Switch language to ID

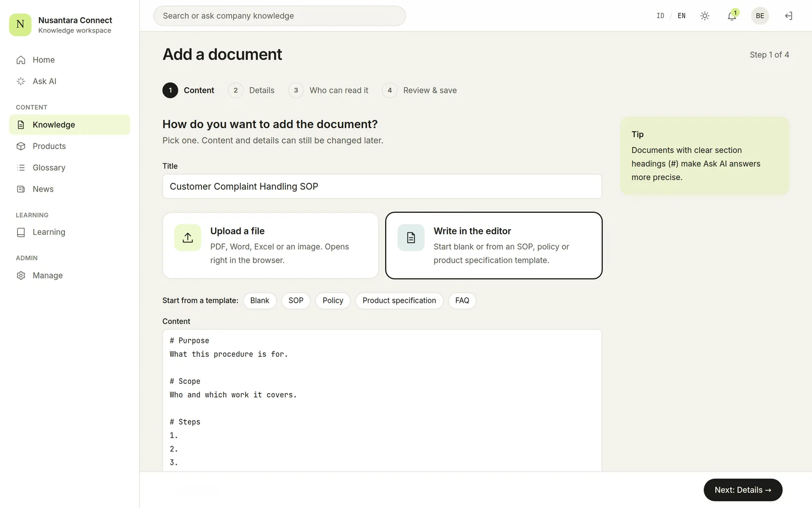coord(660,16)
